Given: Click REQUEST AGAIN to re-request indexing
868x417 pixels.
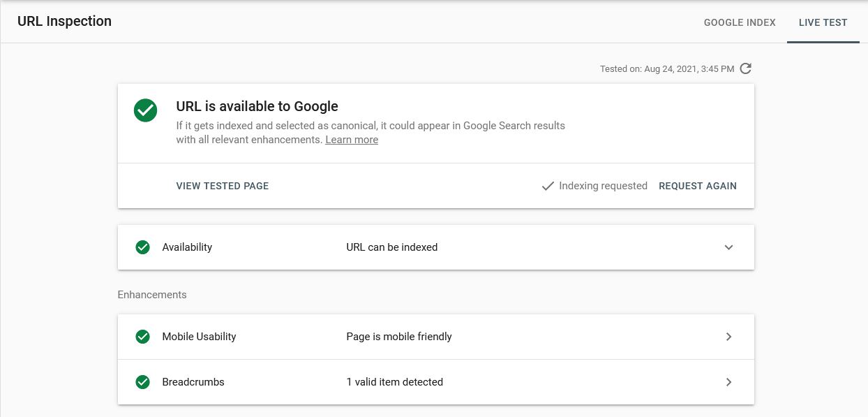Looking at the screenshot, I should (697, 186).
